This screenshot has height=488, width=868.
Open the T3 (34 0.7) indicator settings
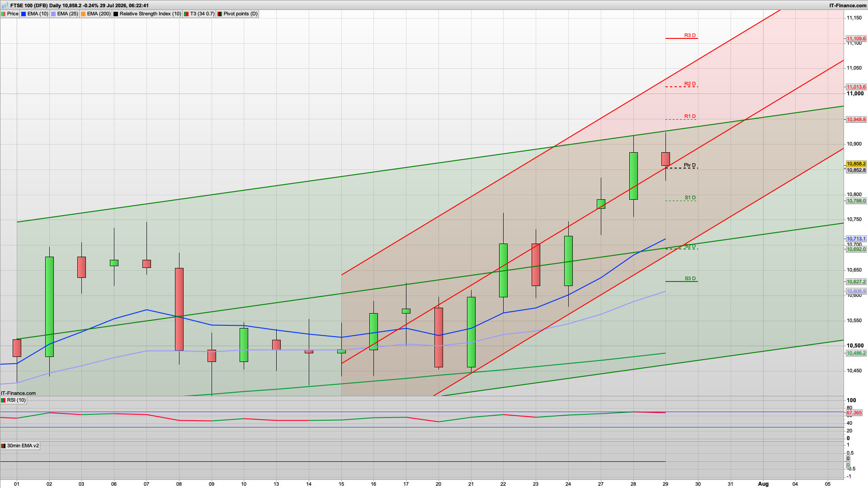[x=202, y=14]
